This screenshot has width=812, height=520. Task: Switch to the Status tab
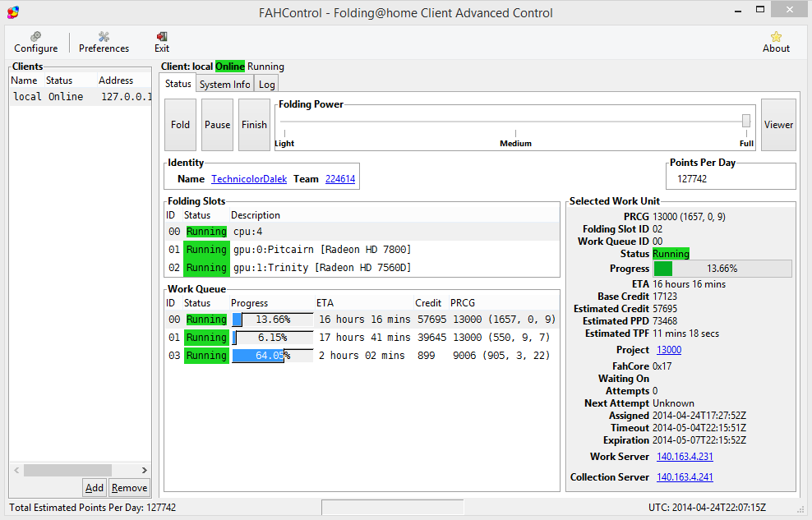pyautogui.click(x=178, y=83)
